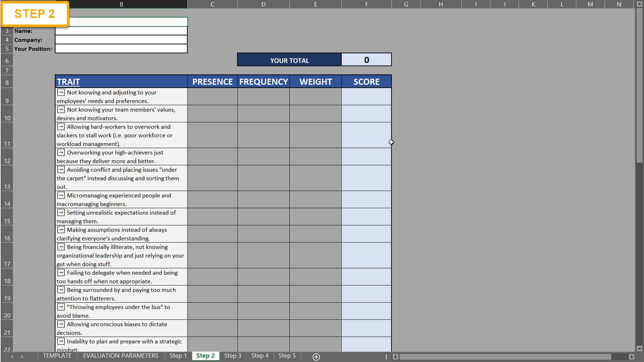Add a new sheet with plus icon
The width and height of the screenshot is (644, 362).
tap(316, 357)
